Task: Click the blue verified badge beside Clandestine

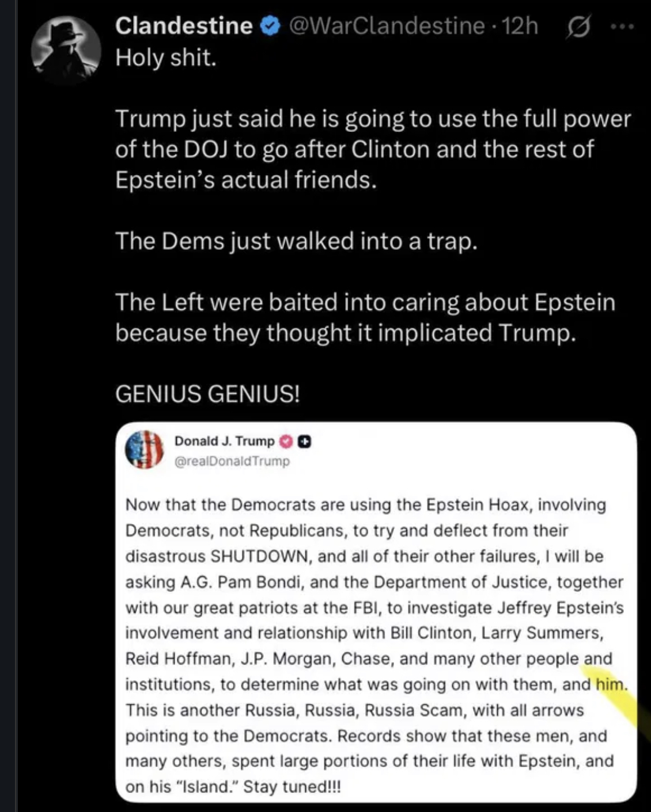Action: pos(270,26)
